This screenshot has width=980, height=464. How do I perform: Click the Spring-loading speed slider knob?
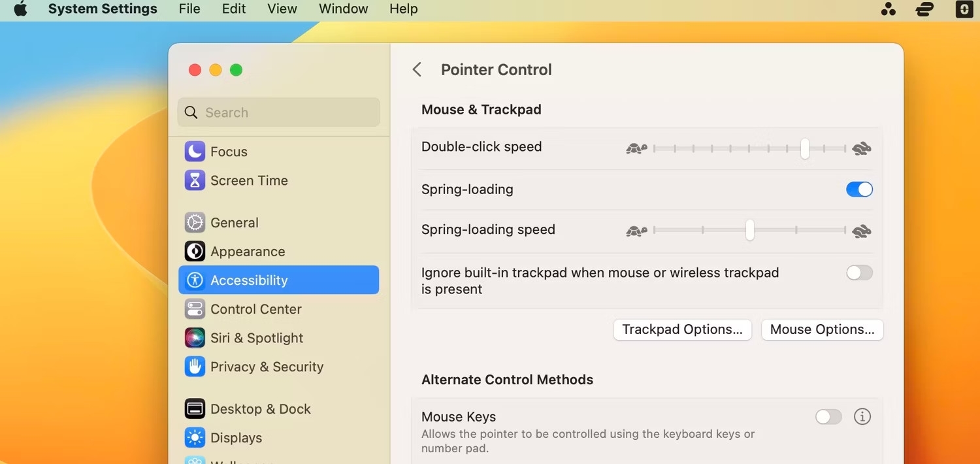pyautogui.click(x=749, y=230)
